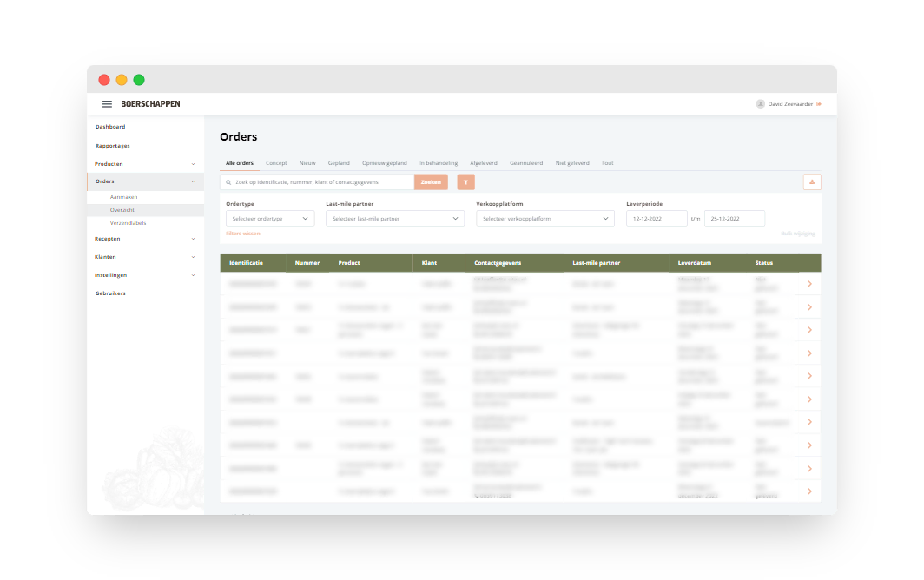Viewport: 924px width, 580px height.
Task: Open the eighth order row arrow
Action: [x=809, y=445]
